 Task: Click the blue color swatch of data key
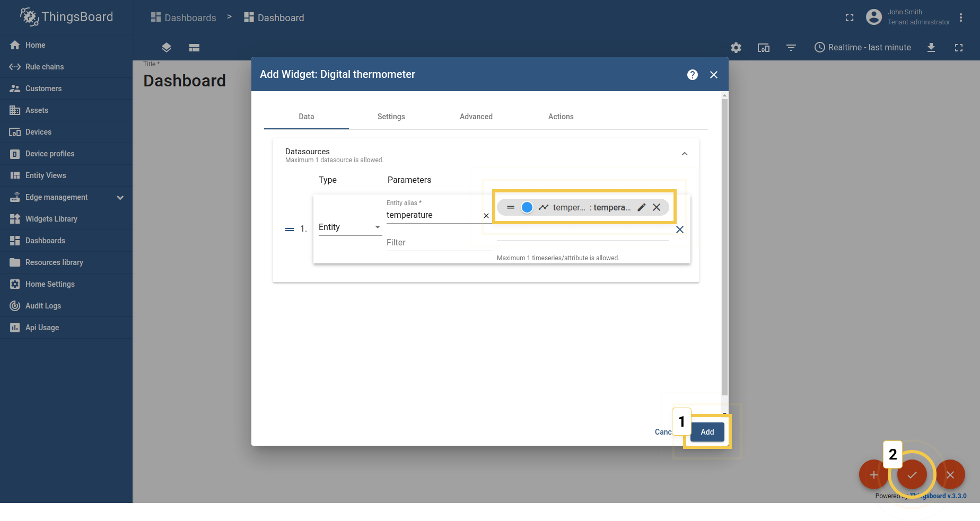(x=527, y=207)
